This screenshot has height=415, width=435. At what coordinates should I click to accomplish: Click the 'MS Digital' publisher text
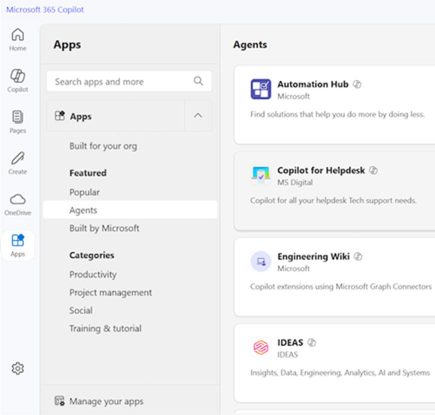pyautogui.click(x=295, y=182)
